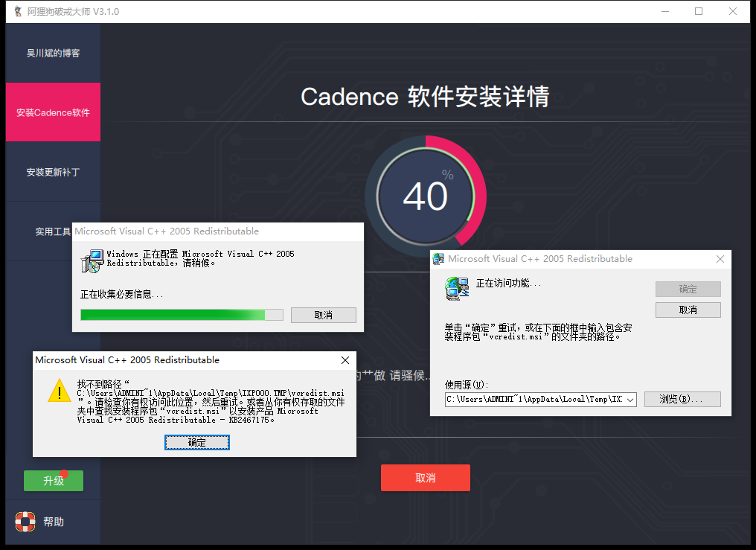The width and height of the screenshot is (756, 550).
Task: Open the 吴川斌的博客 sidebar item
Action: click(53, 53)
